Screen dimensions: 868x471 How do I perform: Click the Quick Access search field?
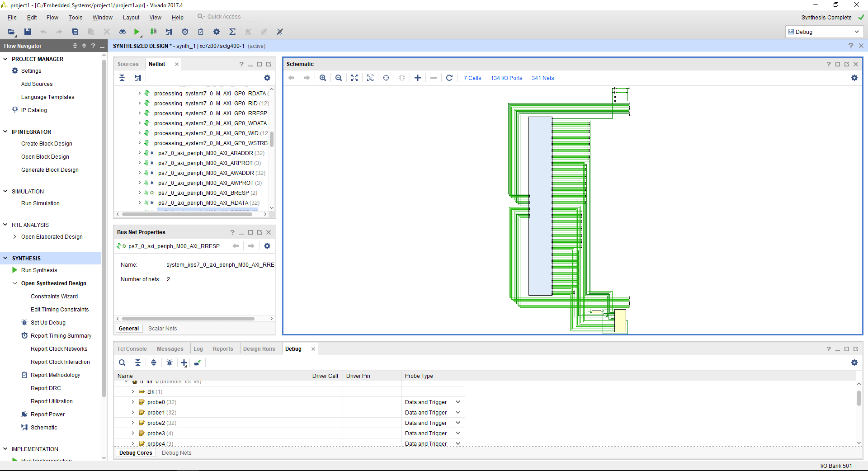pyautogui.click(x=228, y=17)
